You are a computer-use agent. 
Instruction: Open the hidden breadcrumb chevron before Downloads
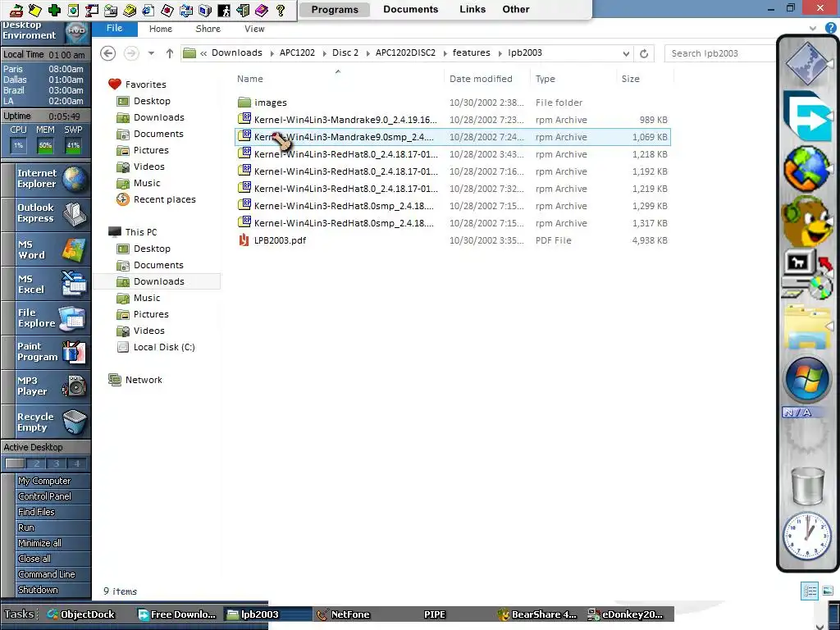[x=203, y=53]
